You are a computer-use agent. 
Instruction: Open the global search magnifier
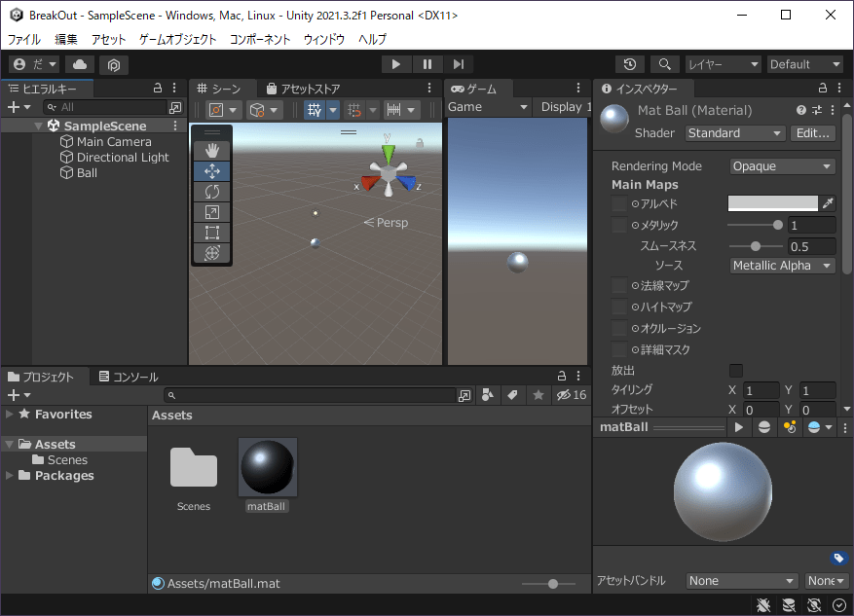point(664,65)
